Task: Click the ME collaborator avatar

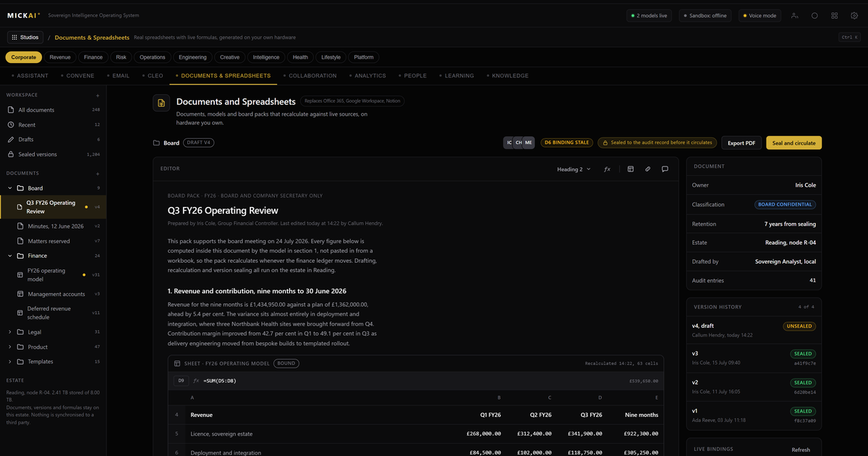Action: [529, 143]
